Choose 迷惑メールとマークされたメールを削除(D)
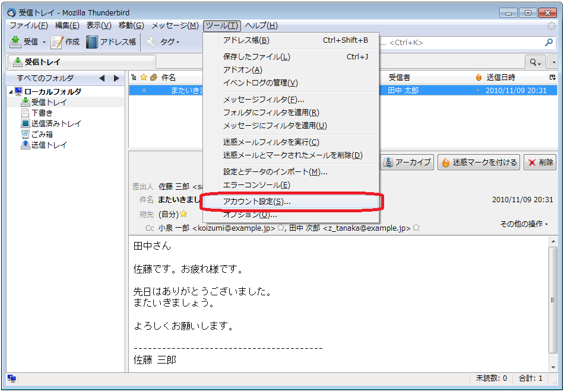This screenshot has height=392, width=564. pyautogui.click(x=291, y=155)
